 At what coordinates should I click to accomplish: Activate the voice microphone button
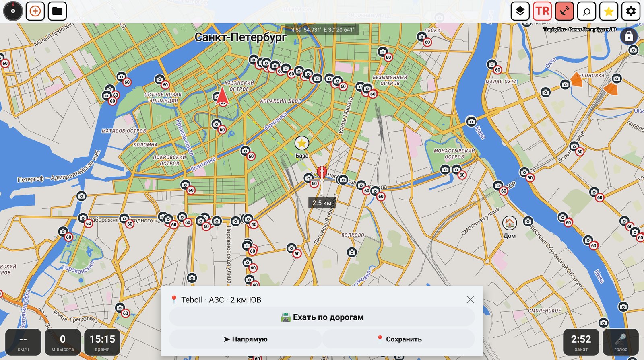621,342
